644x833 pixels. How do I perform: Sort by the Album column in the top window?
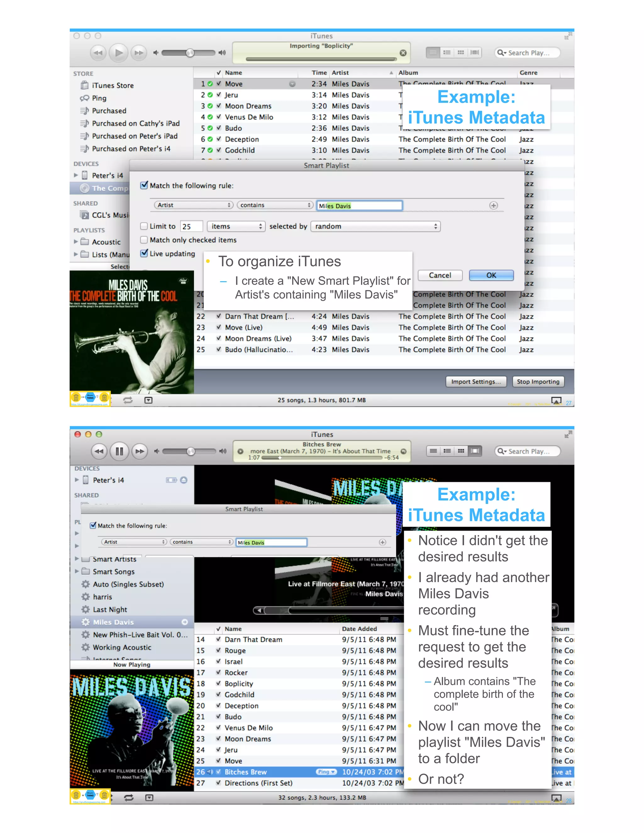456,73
